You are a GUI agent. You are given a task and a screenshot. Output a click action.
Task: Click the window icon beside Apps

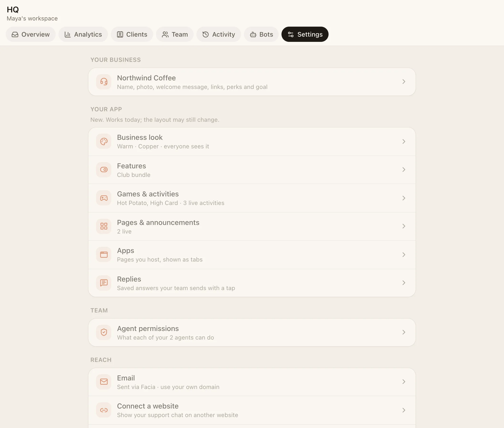(104, 254)
